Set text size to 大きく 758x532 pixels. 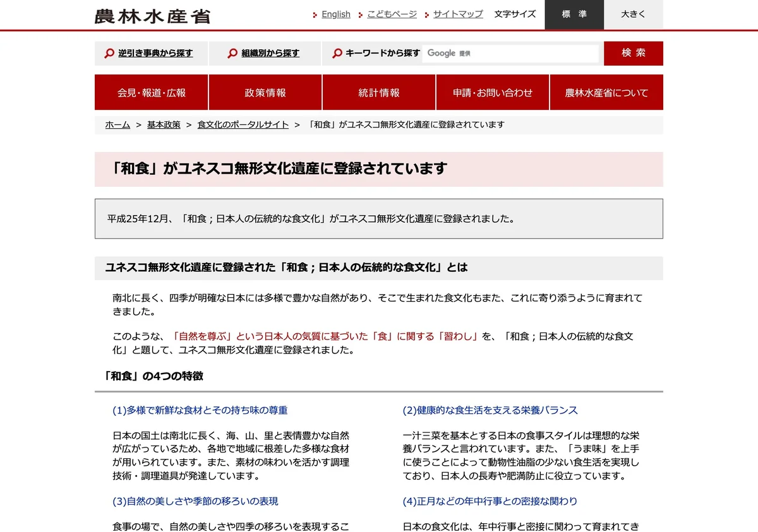(634, 15)
